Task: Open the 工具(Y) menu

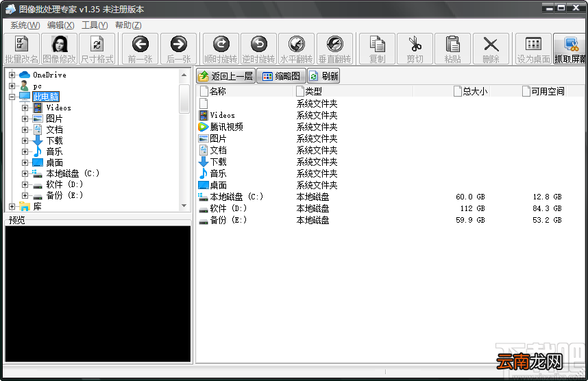Action: pos(95,25)
